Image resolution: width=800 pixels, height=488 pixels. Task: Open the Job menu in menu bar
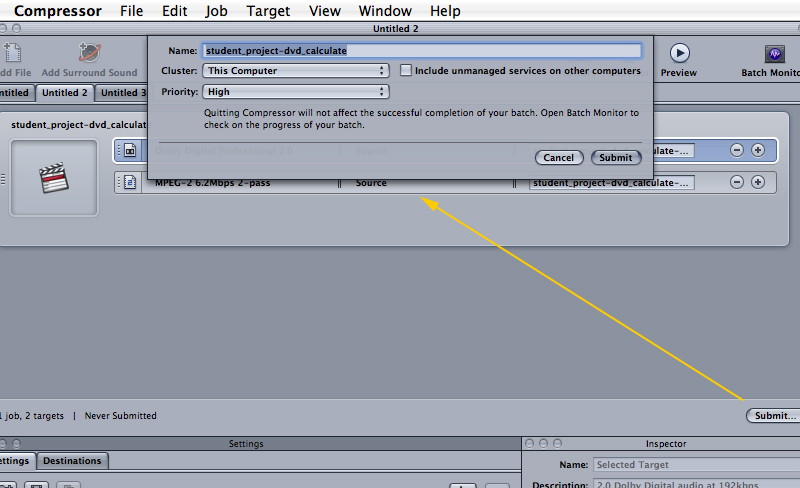tap(216, 11)
